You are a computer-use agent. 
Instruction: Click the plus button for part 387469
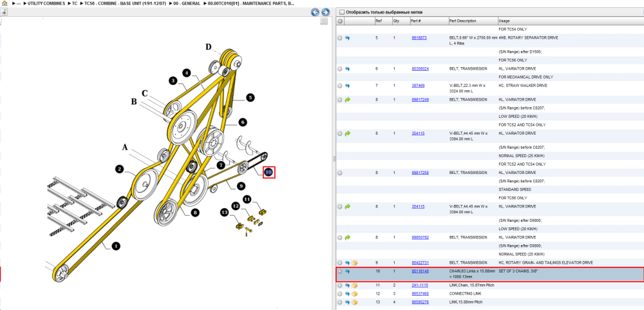click(x=340, y=86)
